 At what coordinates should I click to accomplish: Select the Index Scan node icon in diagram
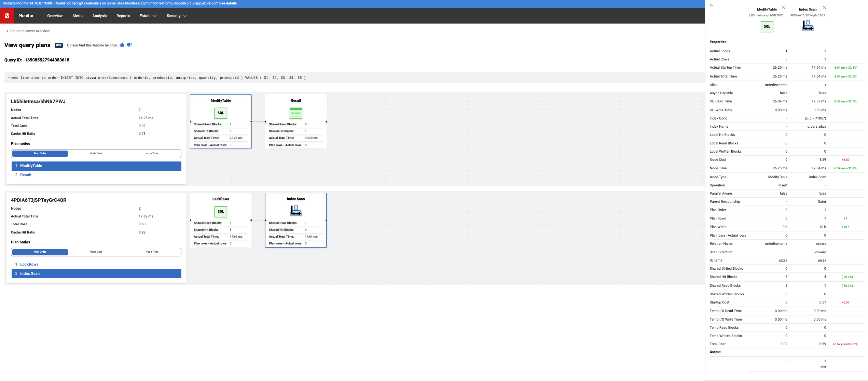click(x=295, y=210)
